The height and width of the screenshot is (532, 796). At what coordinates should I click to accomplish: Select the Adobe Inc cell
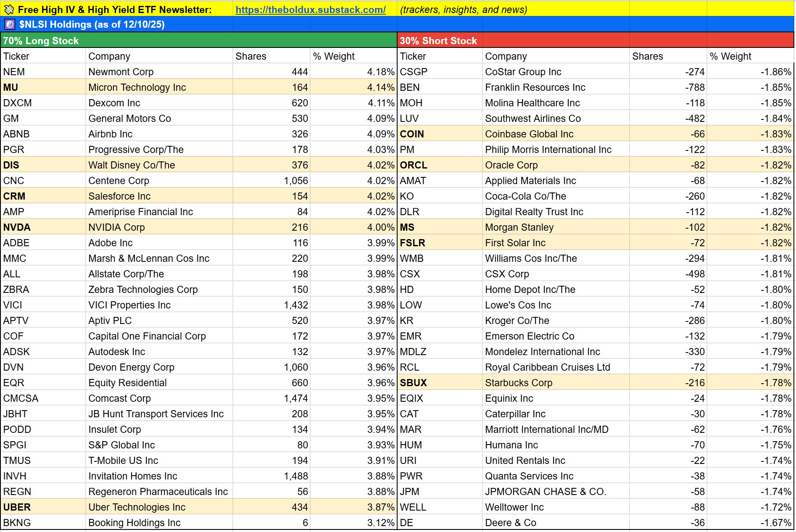[159, 243]
